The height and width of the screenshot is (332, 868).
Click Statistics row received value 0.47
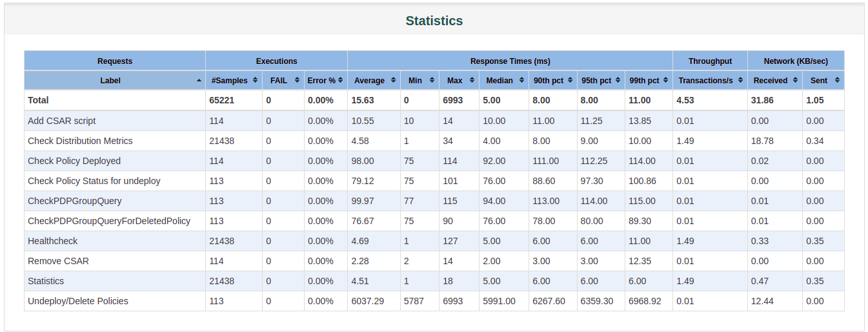coord(760,281)
